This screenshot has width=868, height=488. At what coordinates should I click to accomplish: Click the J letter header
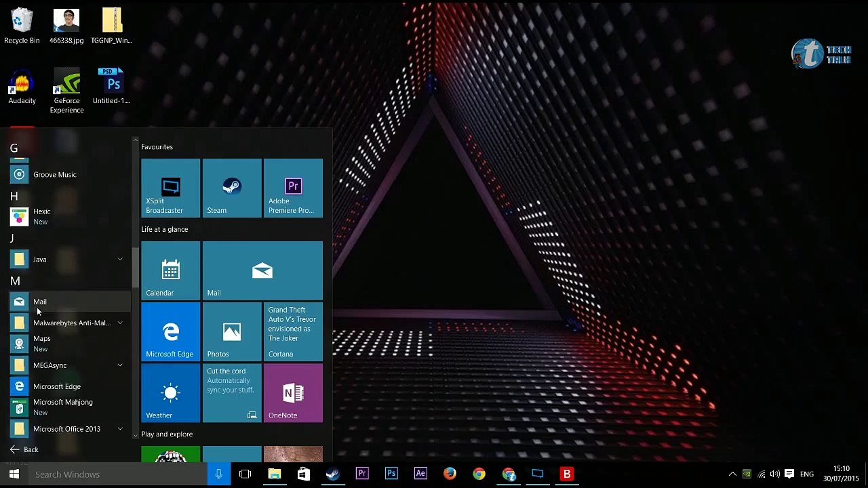[x=12, y=239]
